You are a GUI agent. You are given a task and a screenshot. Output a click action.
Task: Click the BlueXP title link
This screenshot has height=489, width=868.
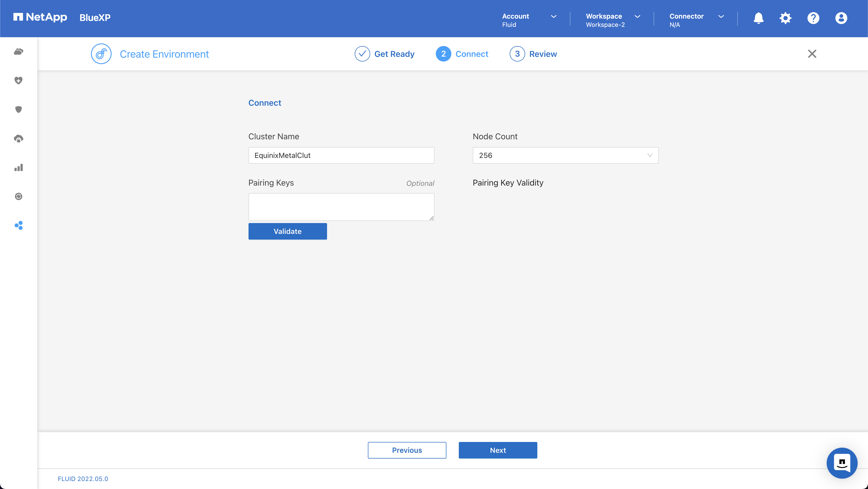click(95, 18)
